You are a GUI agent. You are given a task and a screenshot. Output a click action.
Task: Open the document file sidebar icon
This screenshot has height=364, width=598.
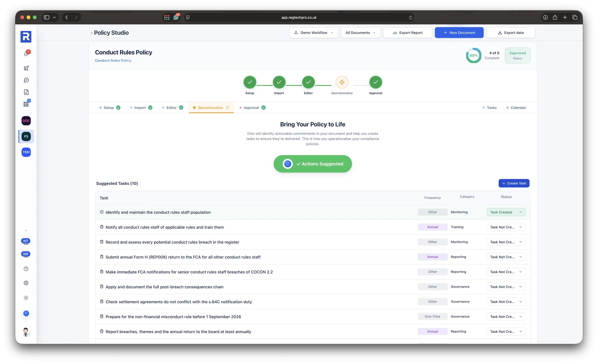[26, 92]
